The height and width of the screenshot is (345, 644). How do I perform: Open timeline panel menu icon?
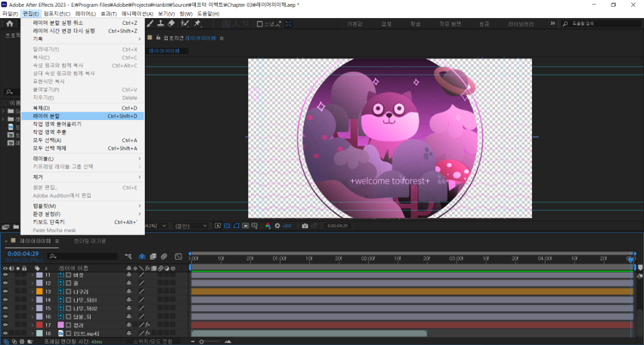[x=57, y=241]
